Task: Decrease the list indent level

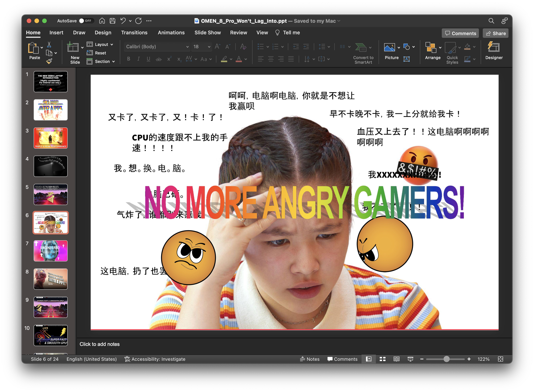Action: click(296, 47)
